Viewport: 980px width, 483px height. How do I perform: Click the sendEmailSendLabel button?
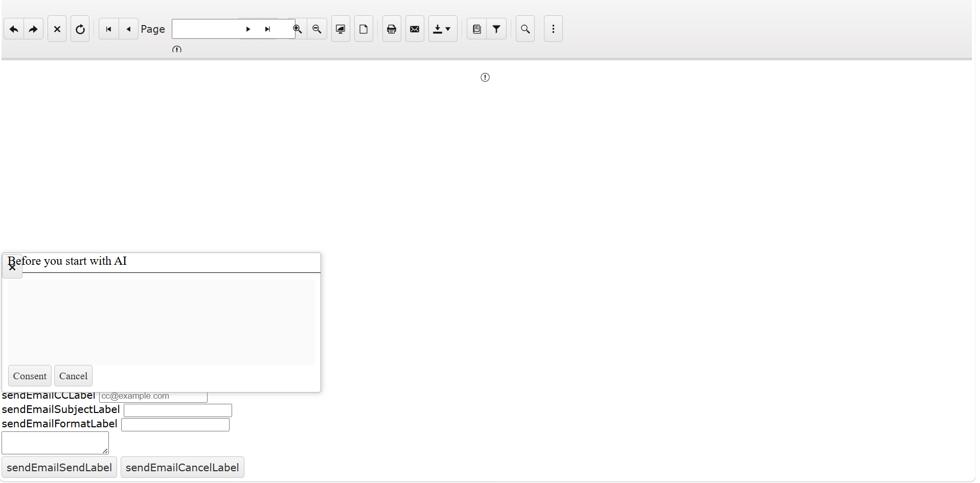[59, 467]
